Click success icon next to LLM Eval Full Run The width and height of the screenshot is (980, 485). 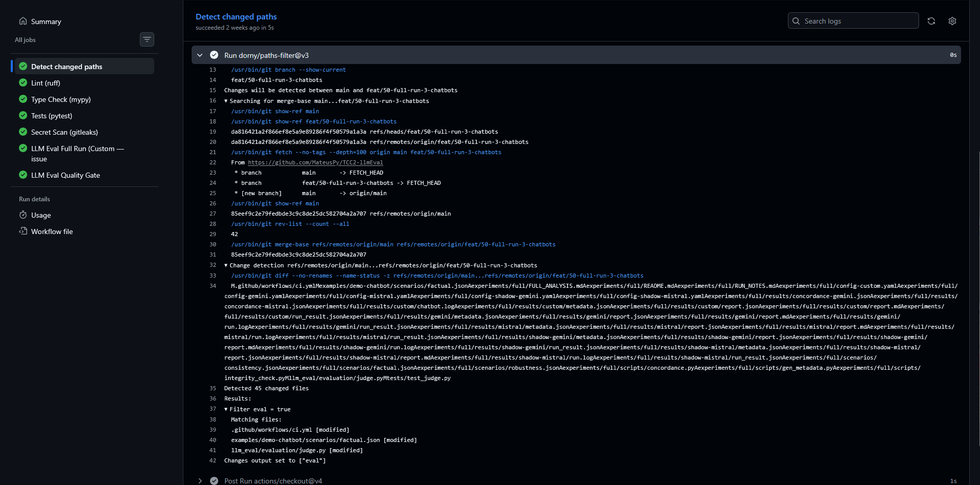23,148
